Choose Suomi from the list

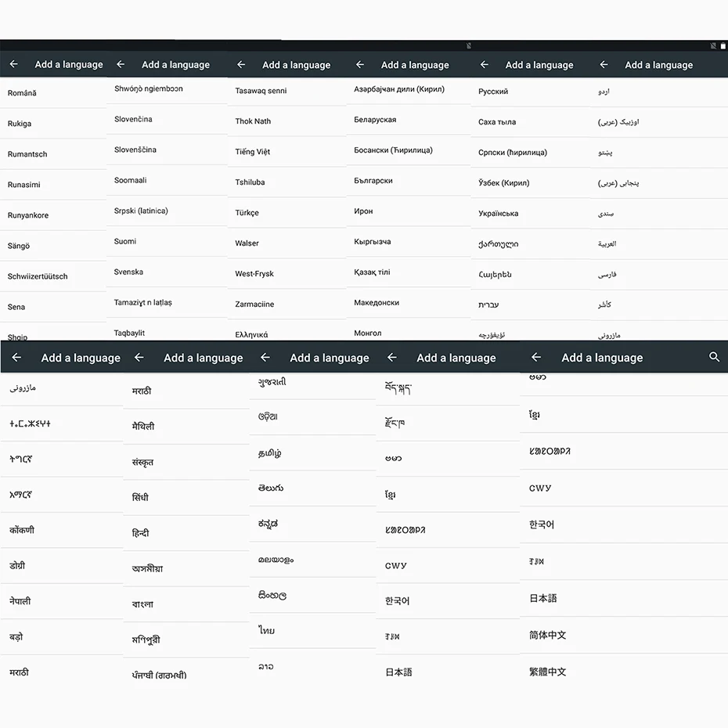(125, 241)
